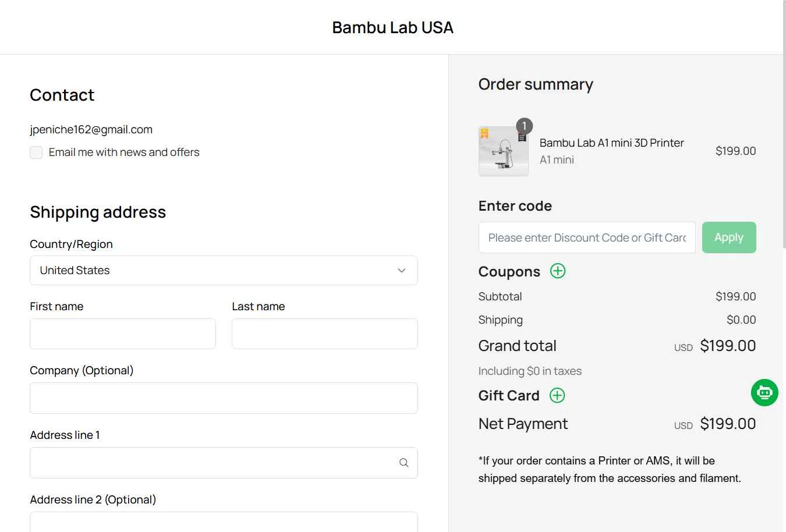Click the Coupons heading label

pos(509,272)
